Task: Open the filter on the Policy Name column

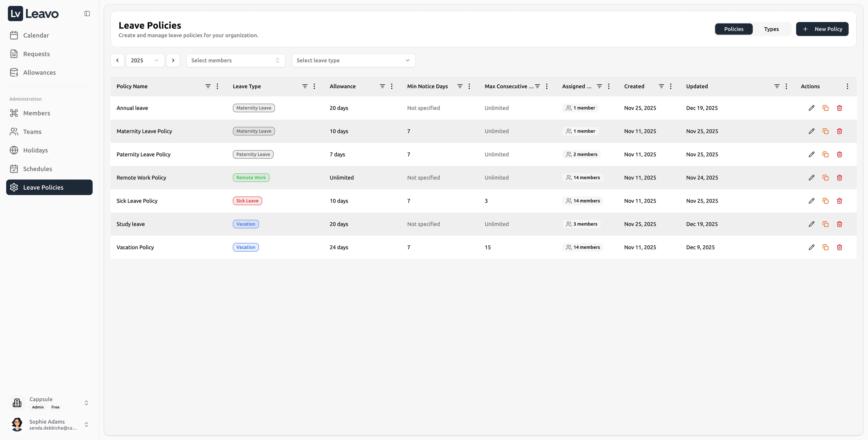Action: point(208,86)
